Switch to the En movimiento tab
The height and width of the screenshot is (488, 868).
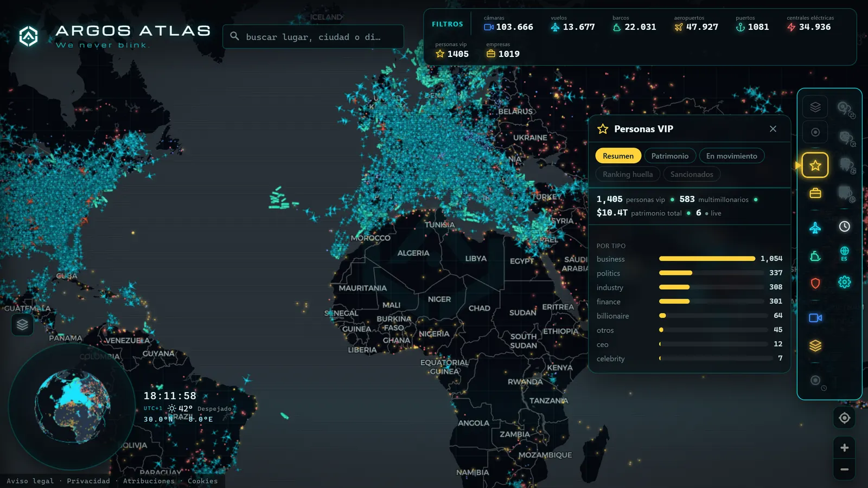[x=731, y=156]
